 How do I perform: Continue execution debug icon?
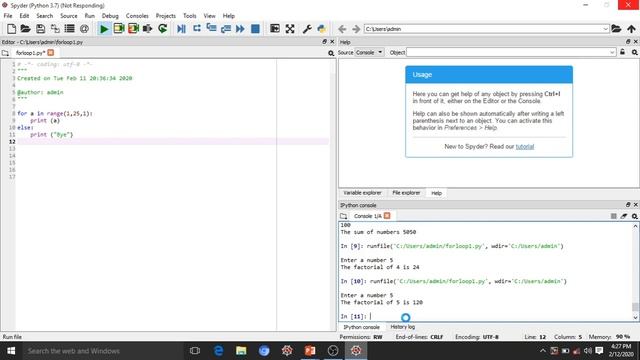[240, 29]
